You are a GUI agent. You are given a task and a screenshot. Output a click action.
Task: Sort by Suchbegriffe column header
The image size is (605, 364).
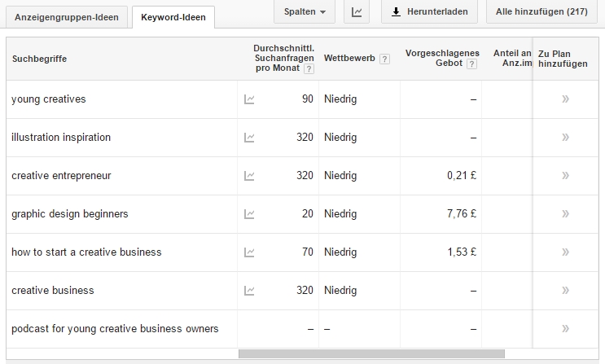[x=39, y=59]
